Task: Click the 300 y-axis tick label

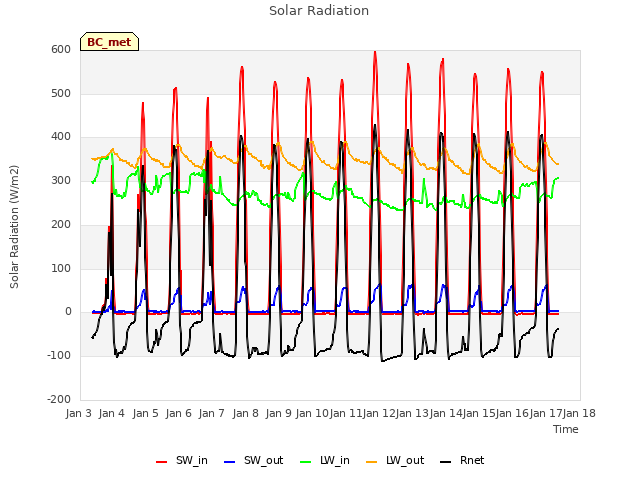Action: click(x=61, y=180)
